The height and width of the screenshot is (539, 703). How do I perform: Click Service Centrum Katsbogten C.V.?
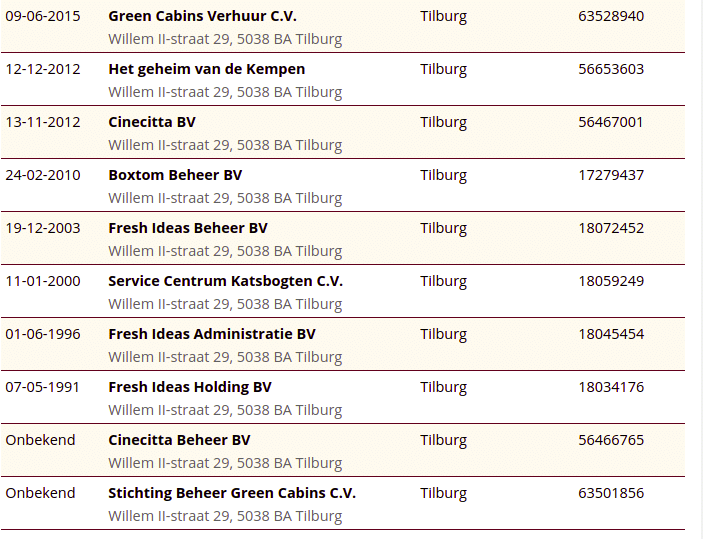pyautogui.click(x=225, y=281)
